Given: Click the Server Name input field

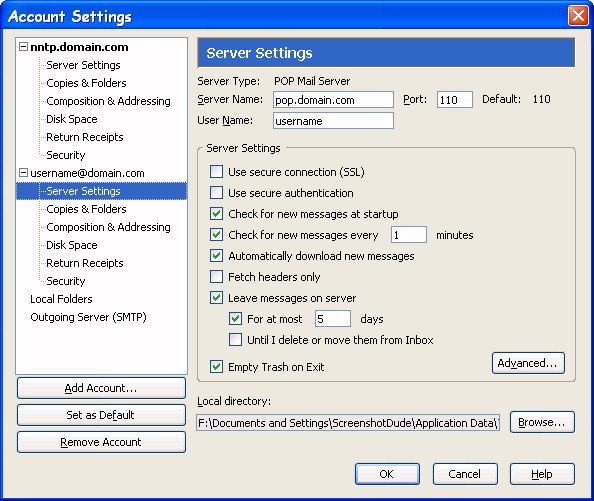Looking at the screenshot, I should coord(333,100).
